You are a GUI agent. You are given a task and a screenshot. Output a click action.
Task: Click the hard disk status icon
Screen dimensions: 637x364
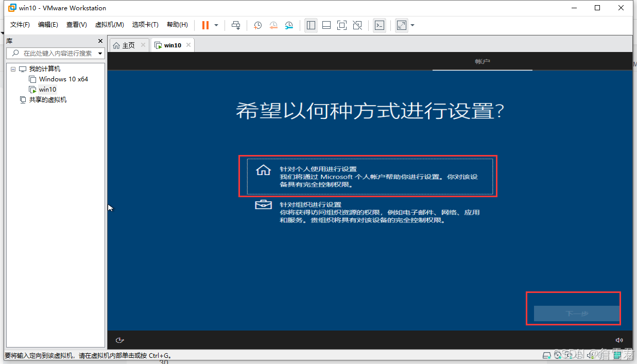(546, 355)
